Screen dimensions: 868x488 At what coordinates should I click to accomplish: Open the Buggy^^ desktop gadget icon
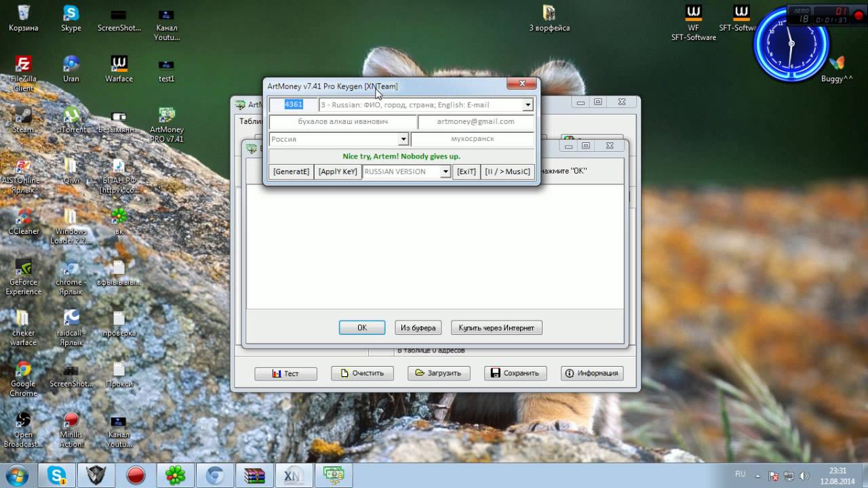pos(837,68)
